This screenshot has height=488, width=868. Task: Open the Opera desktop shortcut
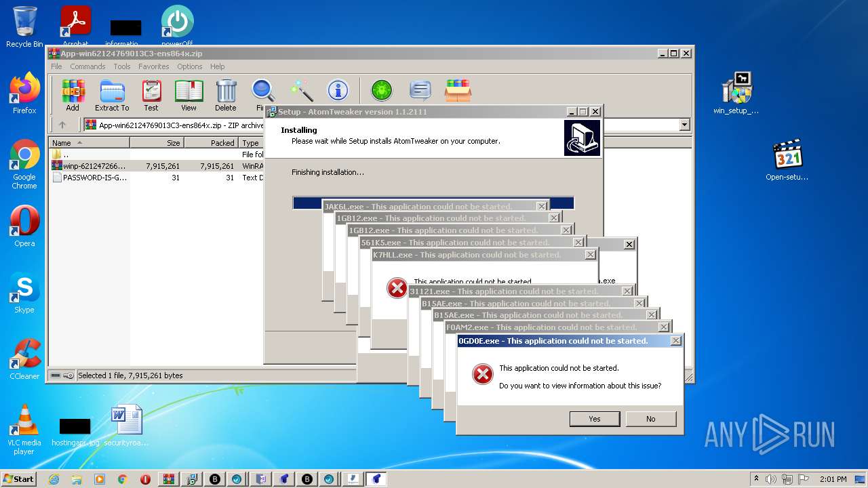[24, 226]
